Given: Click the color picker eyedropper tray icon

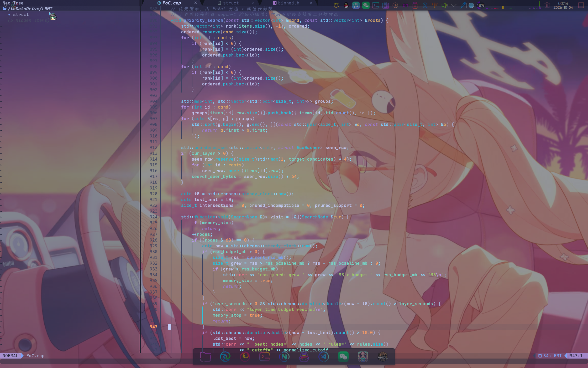Looking at the screenshot, I should 463,5.
